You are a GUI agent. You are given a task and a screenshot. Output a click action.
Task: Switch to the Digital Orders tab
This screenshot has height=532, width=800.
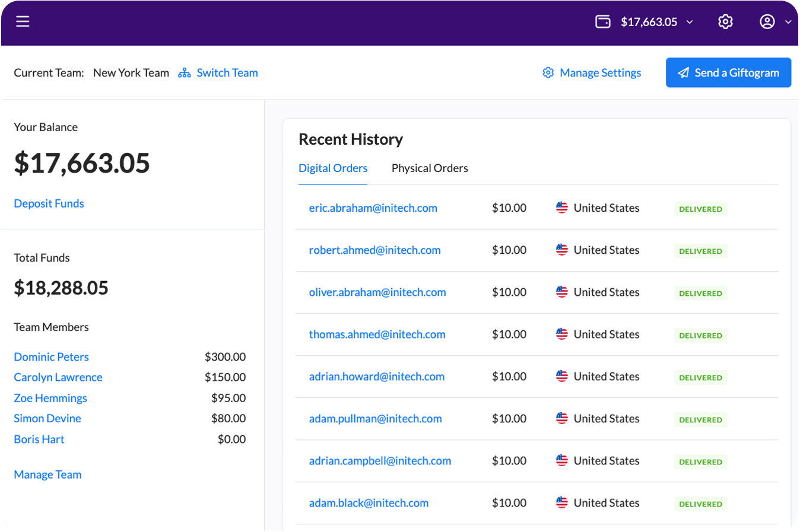333,168
